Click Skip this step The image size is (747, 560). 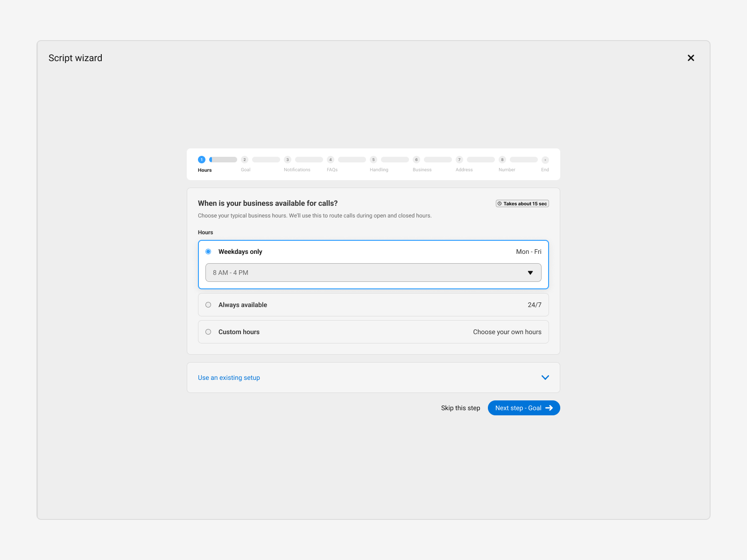[460, 408]
